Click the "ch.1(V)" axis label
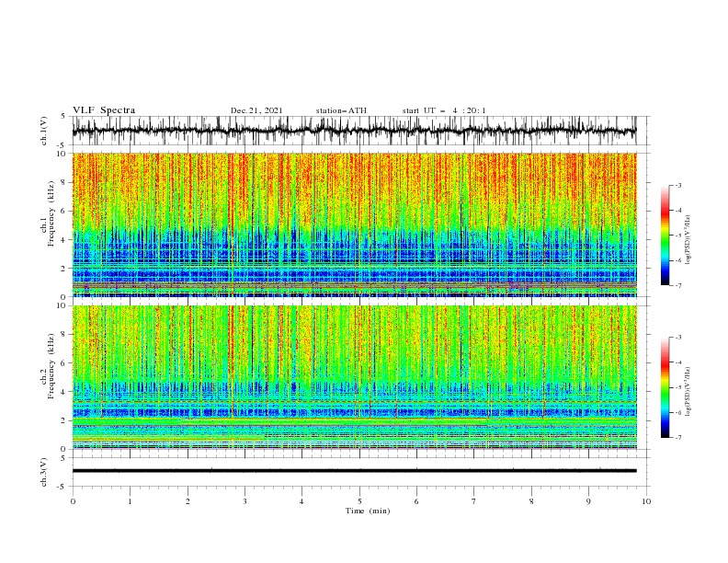 pos(44,131)
